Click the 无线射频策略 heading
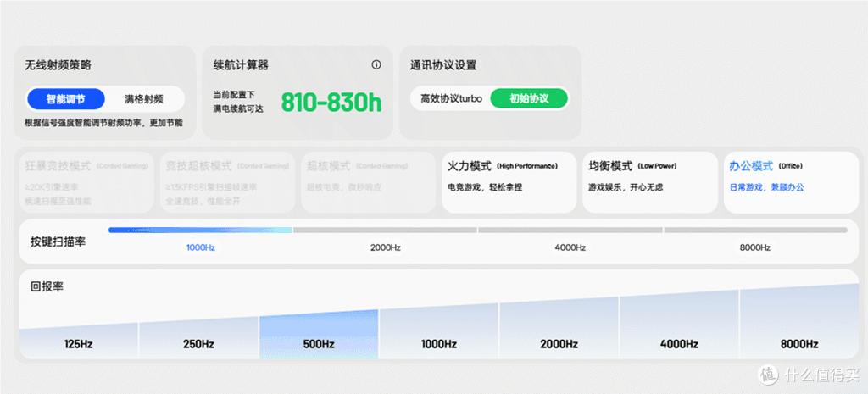868x394 pixels. point(58,65)
